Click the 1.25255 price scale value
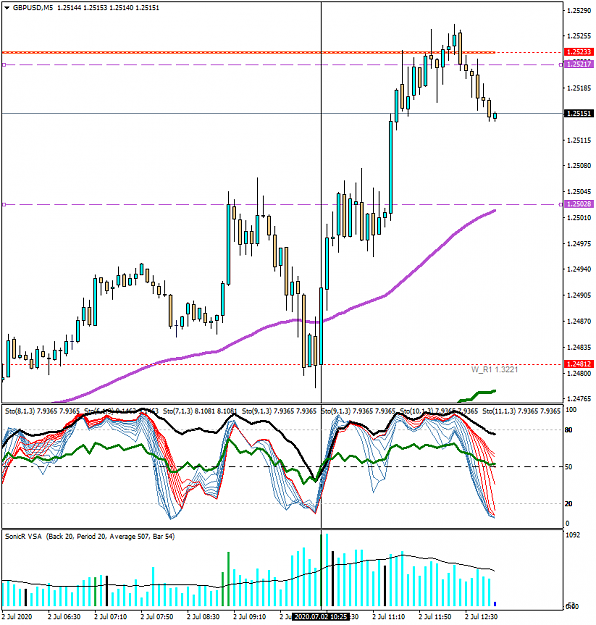The width and height of the screenshot is (596, 625). (579, 36)
